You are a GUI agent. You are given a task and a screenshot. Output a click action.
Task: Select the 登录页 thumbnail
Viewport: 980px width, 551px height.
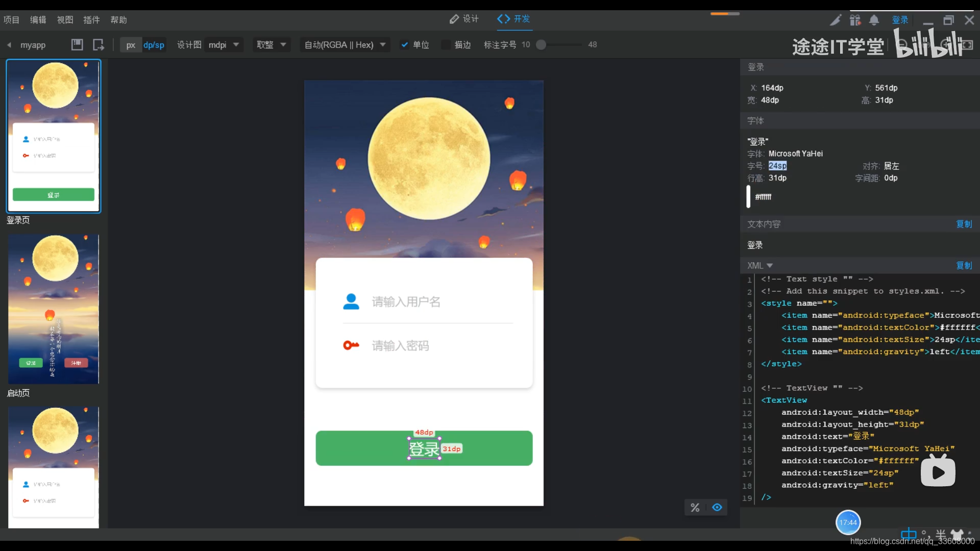(x=54, y=136)
